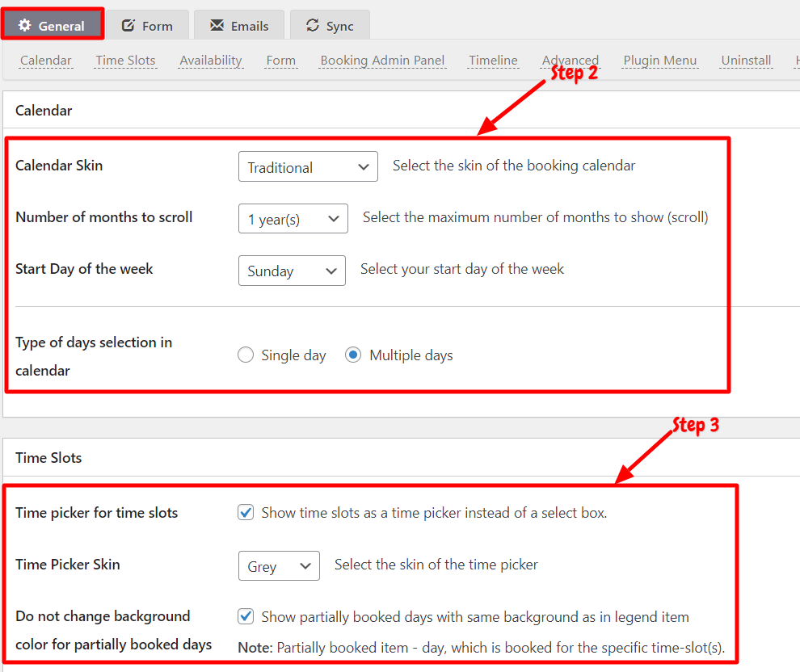Open the Advanced settings link

coord(571,60)
